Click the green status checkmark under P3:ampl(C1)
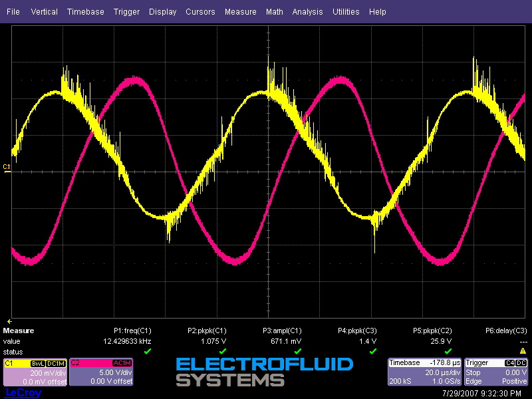The width and height of the screenshot is (532, 399). (x=297, y=352)
